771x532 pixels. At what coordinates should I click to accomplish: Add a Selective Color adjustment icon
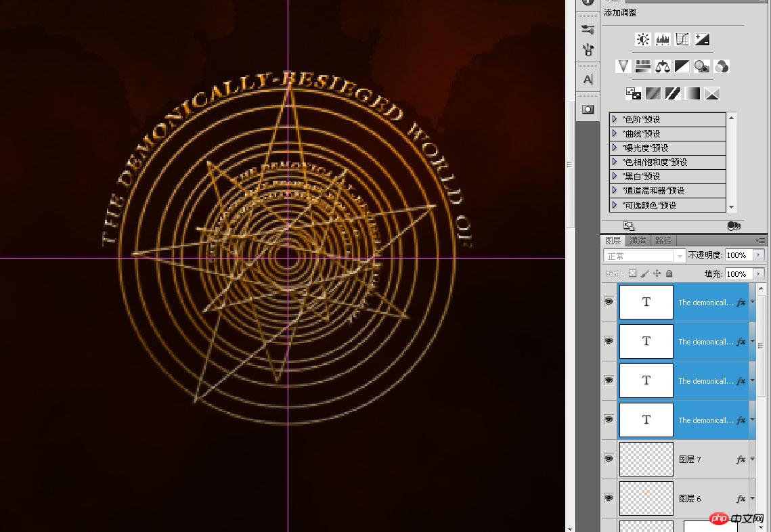712,93
